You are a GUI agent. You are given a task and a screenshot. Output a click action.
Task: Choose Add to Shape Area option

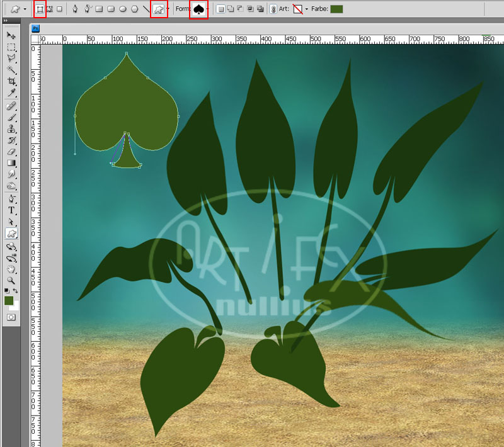231,9
